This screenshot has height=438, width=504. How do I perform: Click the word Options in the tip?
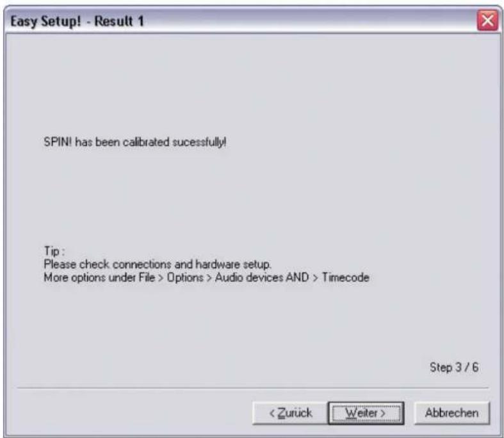point(185,277)
